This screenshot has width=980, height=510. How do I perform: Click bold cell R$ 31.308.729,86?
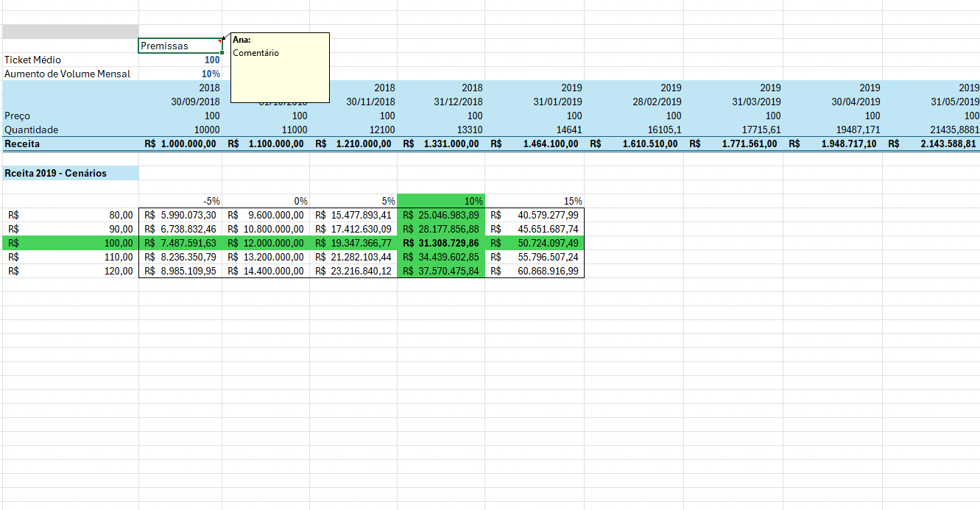pos(441,243)
